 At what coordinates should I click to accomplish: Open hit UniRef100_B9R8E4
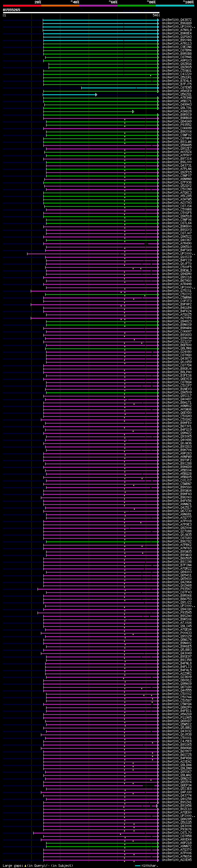(x=177, y=33)
